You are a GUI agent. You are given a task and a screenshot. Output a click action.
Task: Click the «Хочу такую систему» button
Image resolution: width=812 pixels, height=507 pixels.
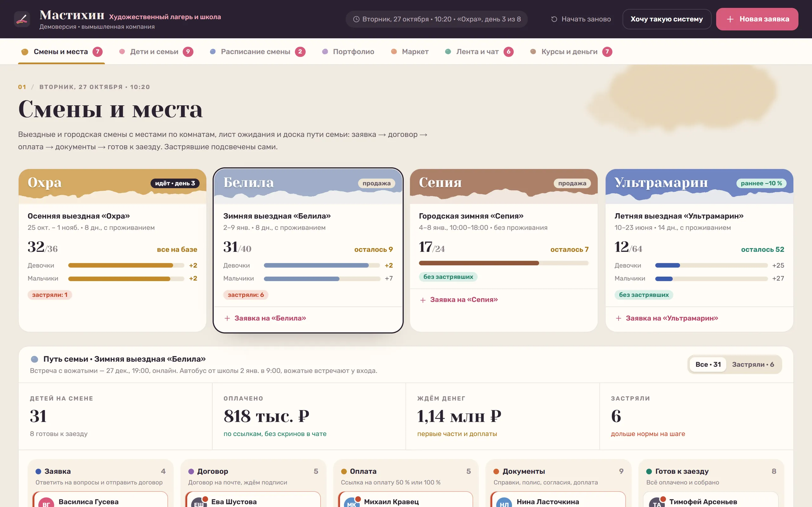666,19
